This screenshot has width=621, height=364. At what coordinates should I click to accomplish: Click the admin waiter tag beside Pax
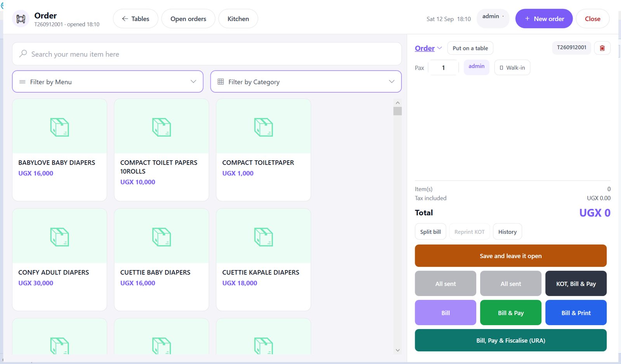[477, 66]
